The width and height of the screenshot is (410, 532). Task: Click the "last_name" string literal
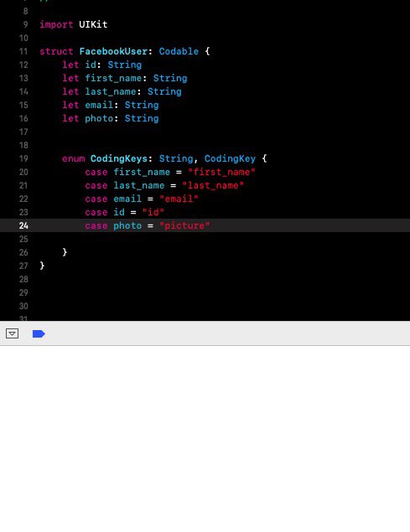pyautogui.click(x=213, y=185)
